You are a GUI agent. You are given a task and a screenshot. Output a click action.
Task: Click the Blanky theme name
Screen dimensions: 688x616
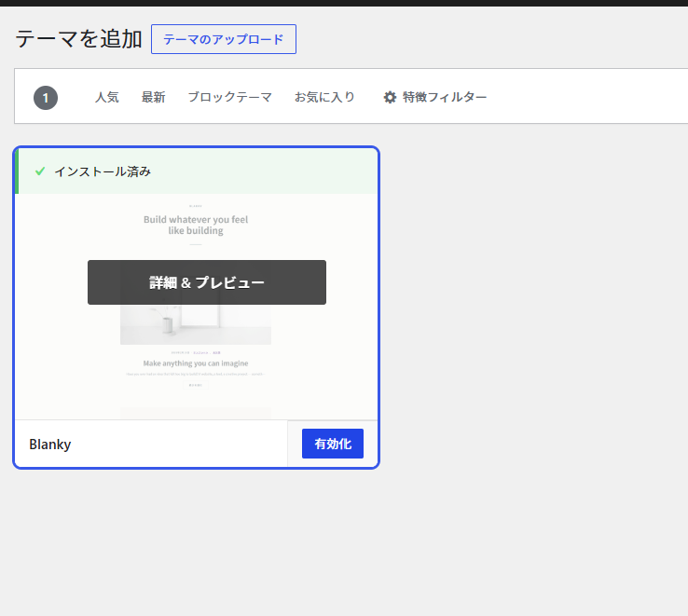tap(50, 445)
